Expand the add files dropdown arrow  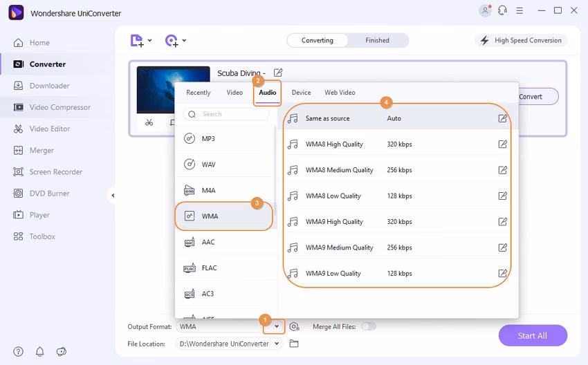(x=149, y=41)
